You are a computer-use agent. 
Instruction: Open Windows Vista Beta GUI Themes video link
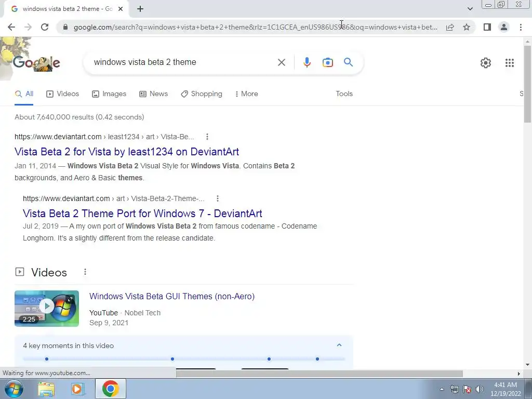pyautogui.click(x=172, y=296)
